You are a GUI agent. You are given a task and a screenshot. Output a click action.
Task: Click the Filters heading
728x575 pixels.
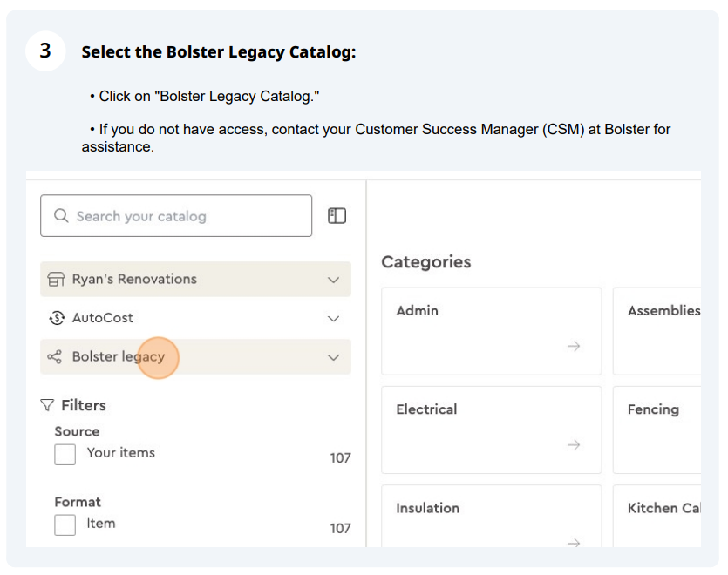(x=84, y=405)
